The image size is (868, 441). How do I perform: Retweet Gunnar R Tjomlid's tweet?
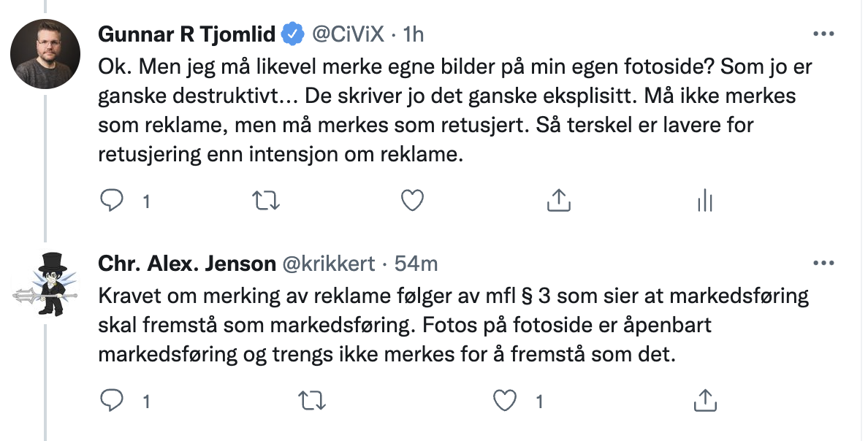[x=266, y=199]
